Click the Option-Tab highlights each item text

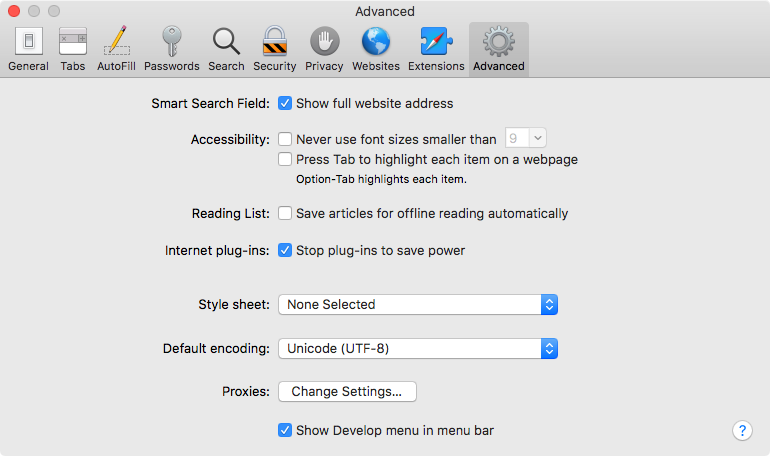click(x=381, y=179)
